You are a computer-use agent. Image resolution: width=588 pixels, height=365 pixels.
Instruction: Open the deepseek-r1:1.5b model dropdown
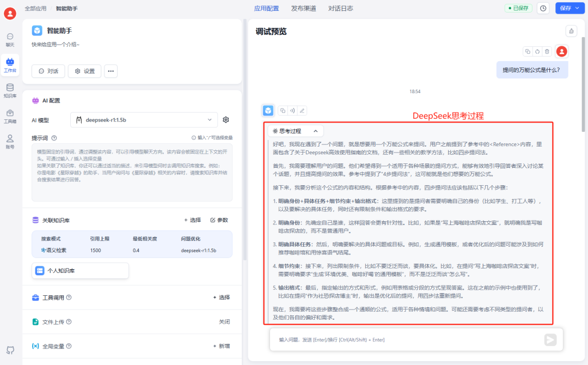click(x=144, y=120)
